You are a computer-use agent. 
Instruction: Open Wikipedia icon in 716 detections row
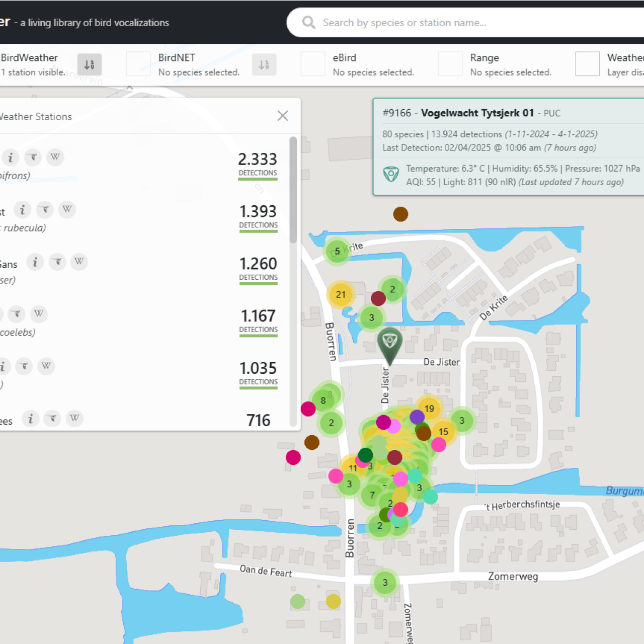(x=74, y=419)
